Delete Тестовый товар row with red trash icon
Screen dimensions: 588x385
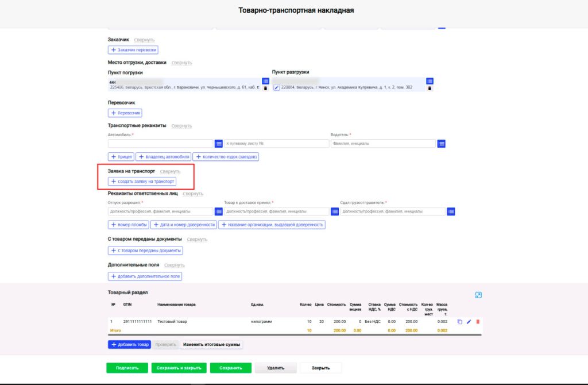click(x=478, y=322)
